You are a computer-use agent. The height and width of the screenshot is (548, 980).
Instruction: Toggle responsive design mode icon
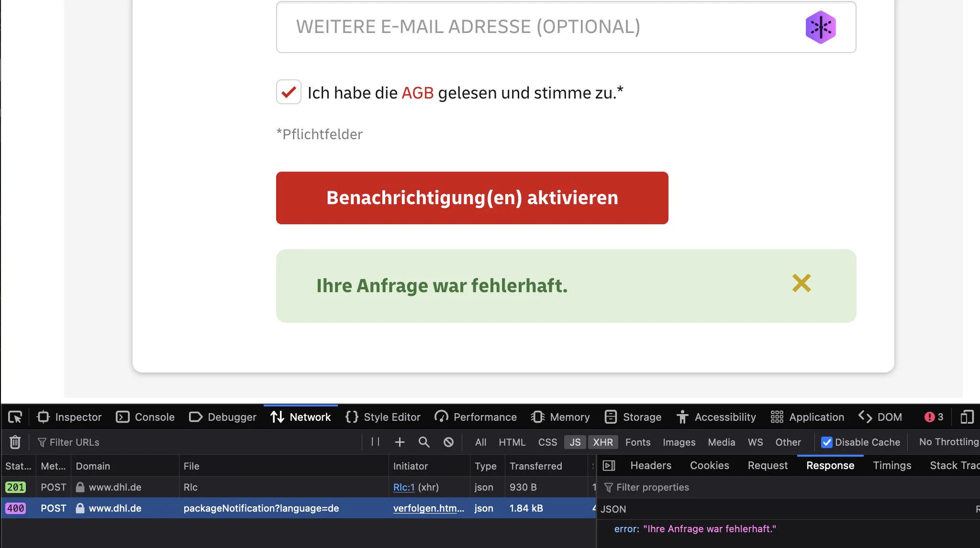(x=967, y=417)
